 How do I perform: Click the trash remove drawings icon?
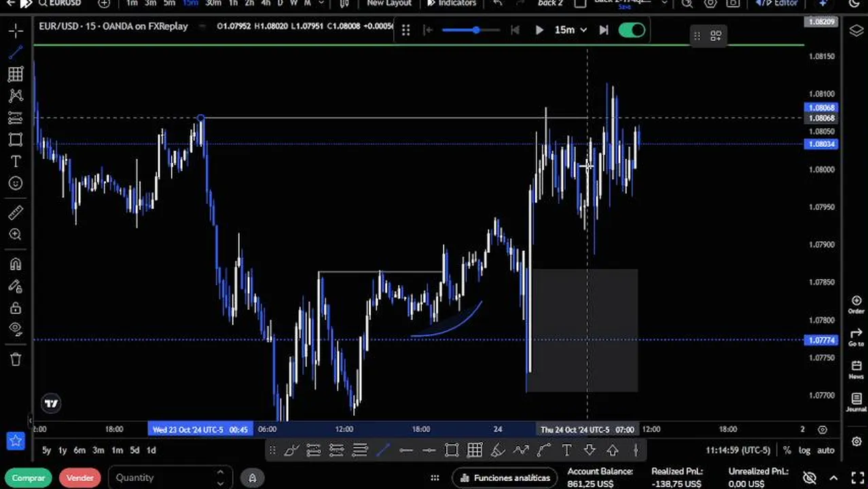click(16, 359)
